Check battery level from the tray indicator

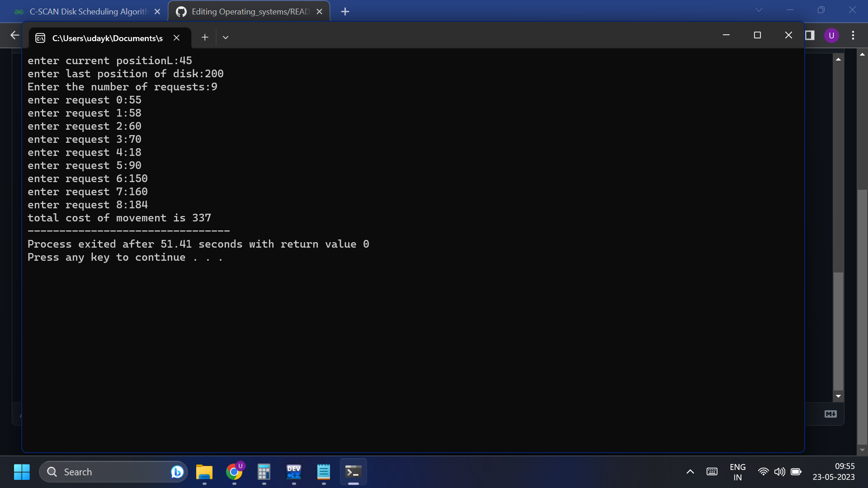tap(796, 471)
